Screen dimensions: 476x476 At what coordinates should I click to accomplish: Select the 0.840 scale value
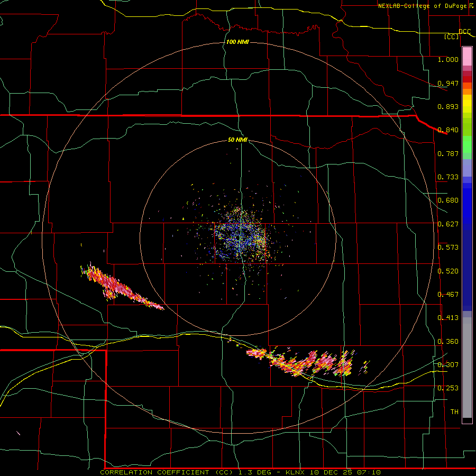tap(448, 130)
